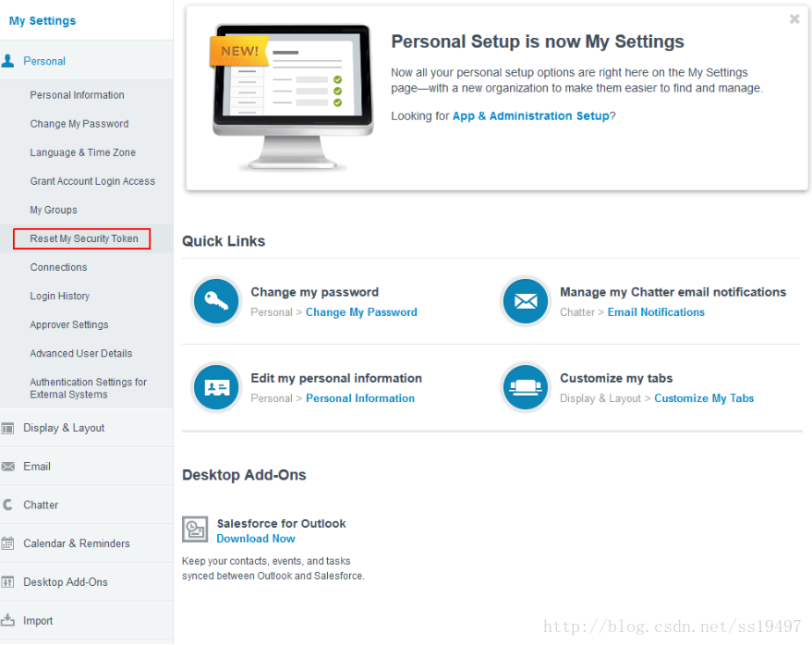
Task: Open the My Settings heading link
Action: tap(42, 20)
